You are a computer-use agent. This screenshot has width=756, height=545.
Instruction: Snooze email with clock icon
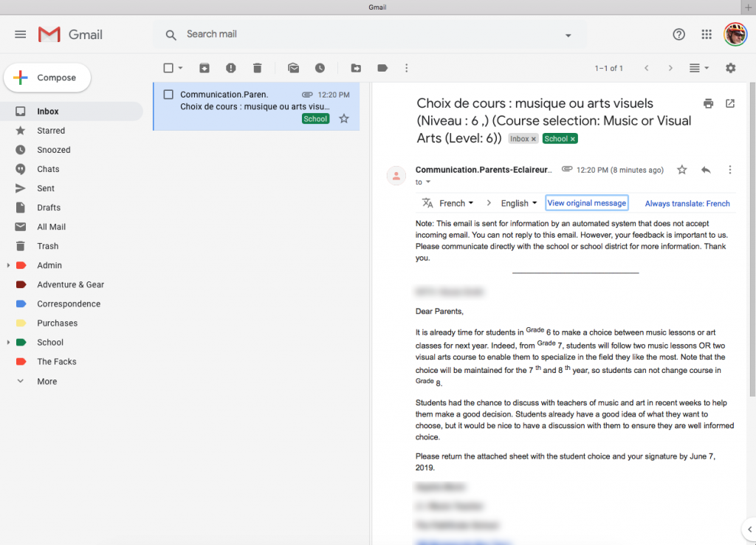(320, 68)
